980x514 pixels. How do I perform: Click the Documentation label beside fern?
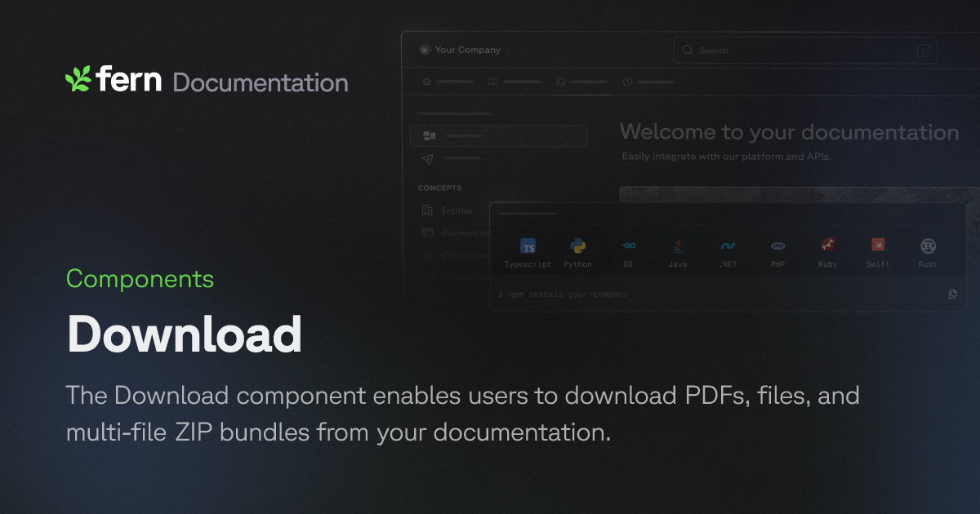[261, 82]
